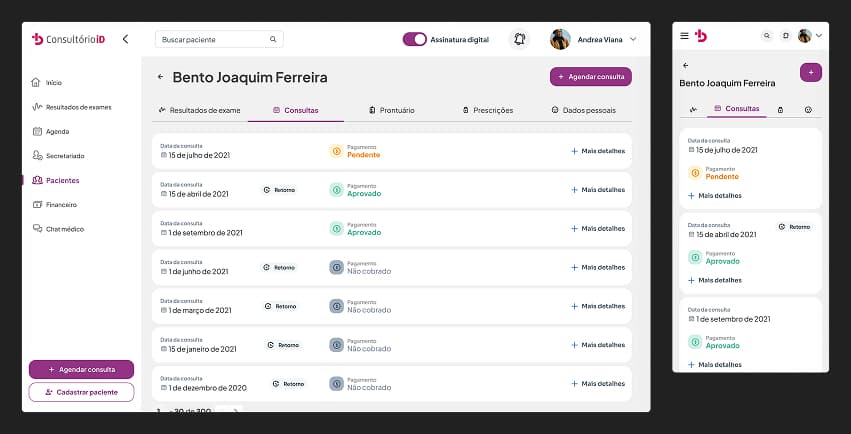Expand Mais detalhes for 15 de janeiro de 2021
This screenshot has width=851, height=434.
(x=598, y=345)
